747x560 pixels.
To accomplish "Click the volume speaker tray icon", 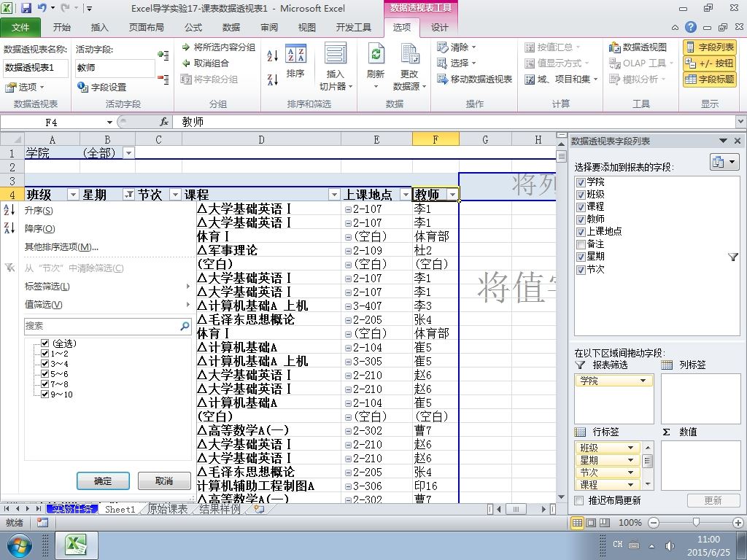I will 670,545.
